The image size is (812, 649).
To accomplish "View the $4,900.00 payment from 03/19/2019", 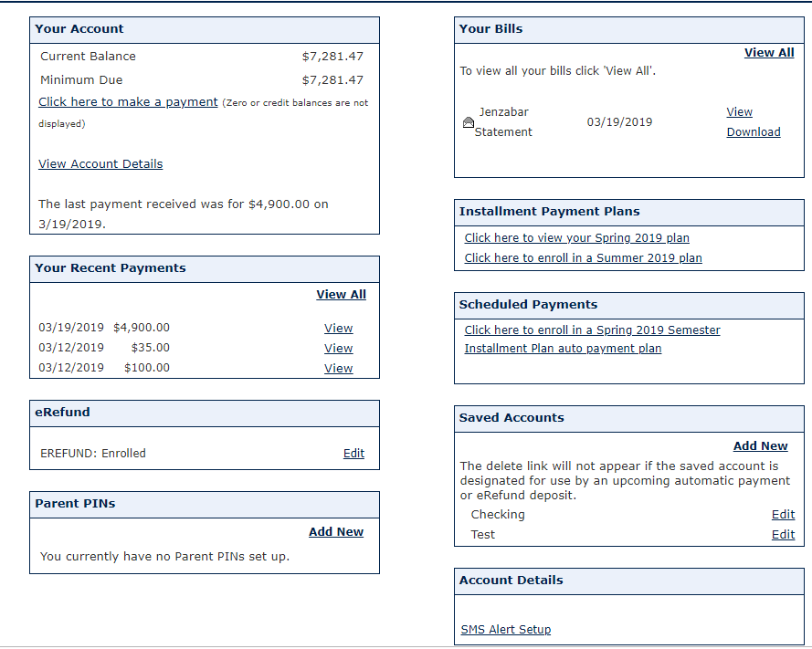I will [338, 328].
